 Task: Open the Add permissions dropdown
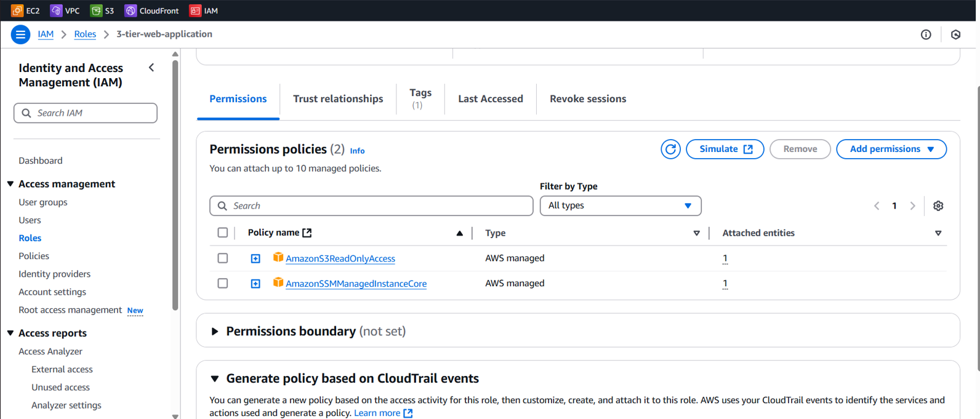click(x=891, y=149)
